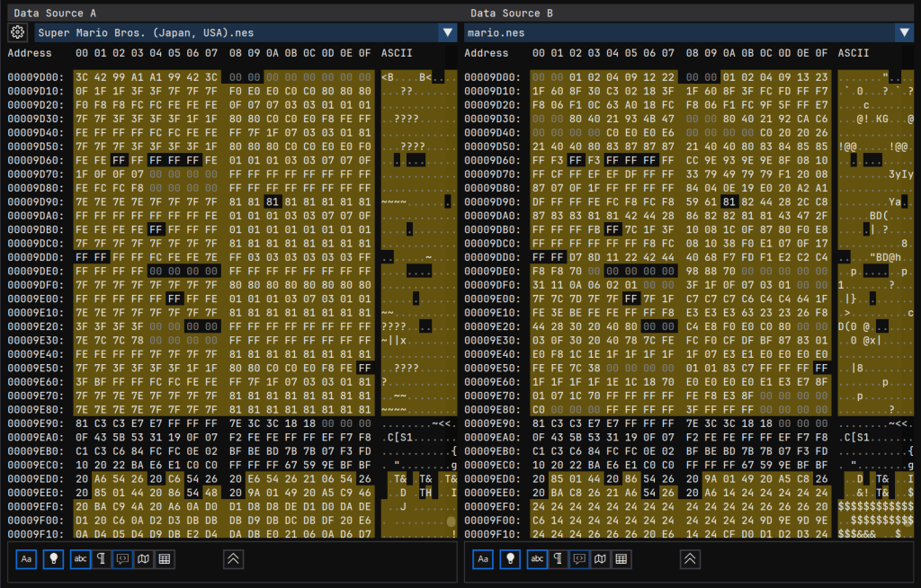Click map icon in left panel footer
Screen dimensions: 921x588
pos(144,558)
